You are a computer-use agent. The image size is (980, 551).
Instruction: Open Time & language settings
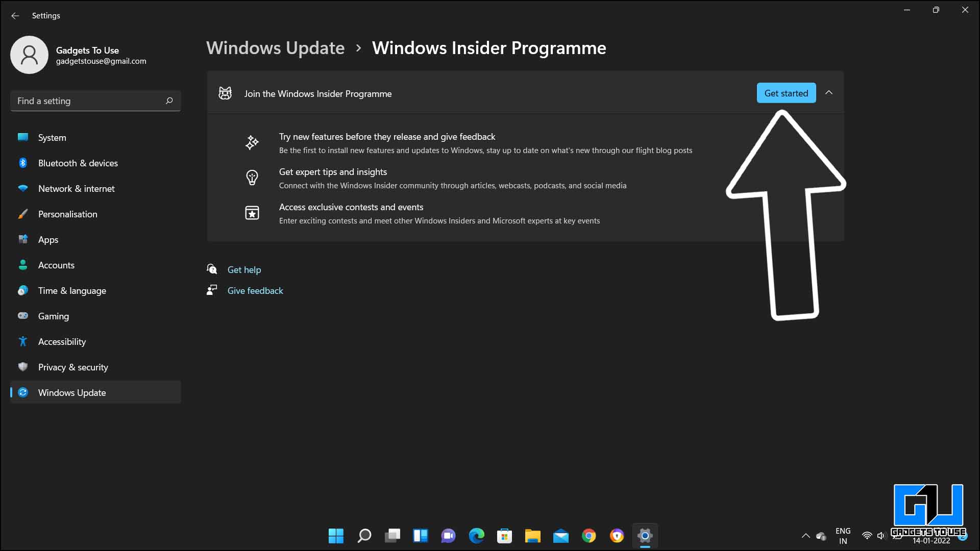[72, 290]
